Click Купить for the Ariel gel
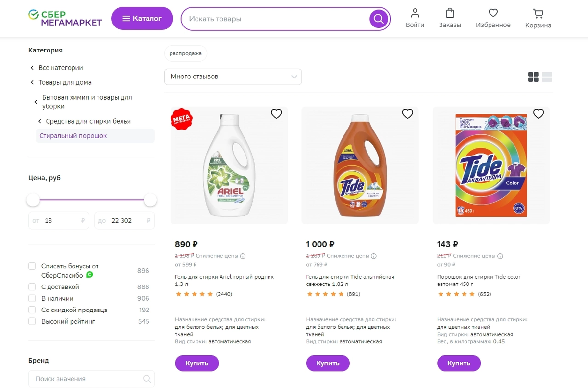588x389 pixels. pos(196,363)
